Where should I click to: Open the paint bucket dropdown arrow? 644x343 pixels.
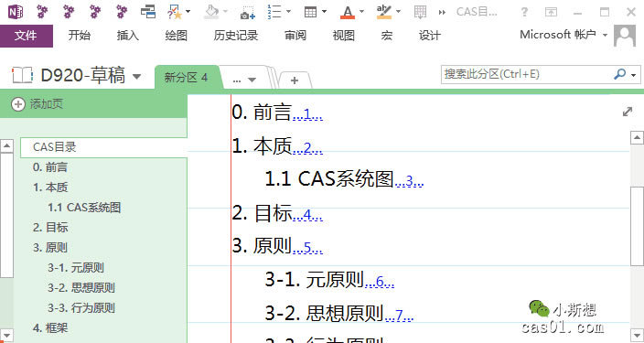point(225,12)
